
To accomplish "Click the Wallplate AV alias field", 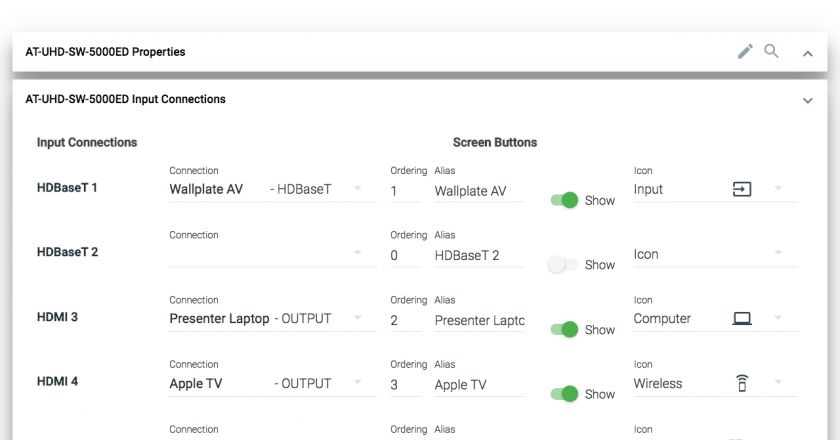I will pyautogui.click(x=479, y=191).
